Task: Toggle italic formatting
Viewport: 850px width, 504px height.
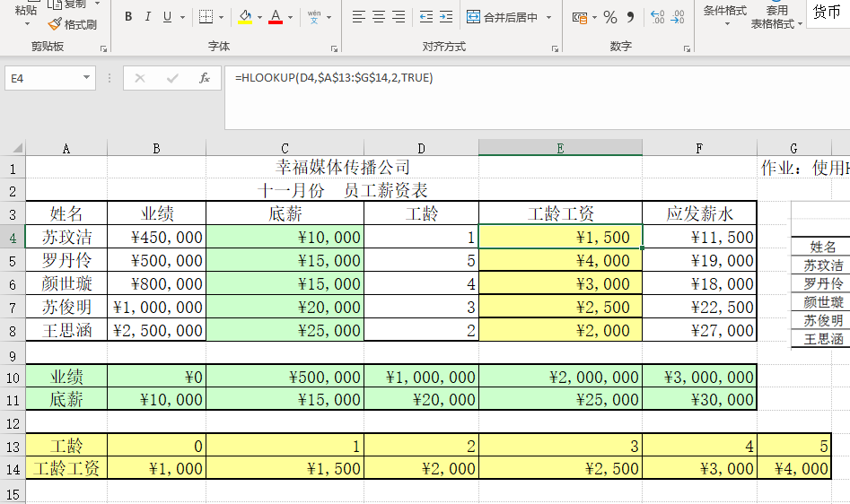Action: point(147,17)
